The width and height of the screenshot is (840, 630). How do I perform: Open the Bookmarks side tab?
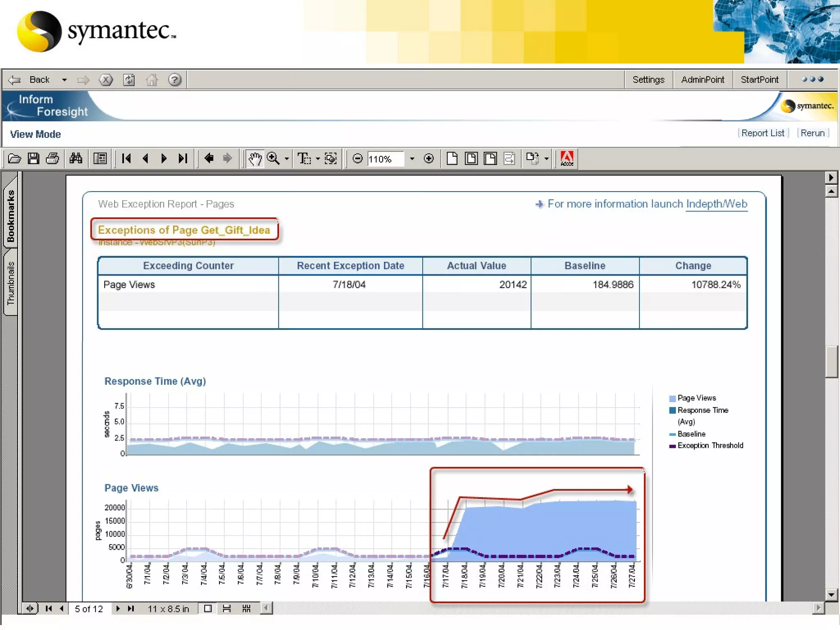click(11, 216)
